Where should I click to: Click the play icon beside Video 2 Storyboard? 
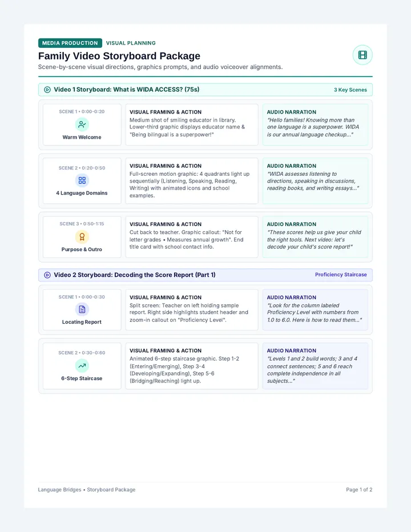[47, 275]
